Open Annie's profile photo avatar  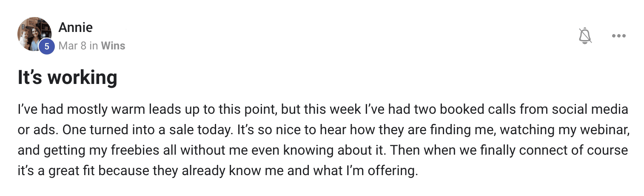pyautogui.click(x=34, y=35)
